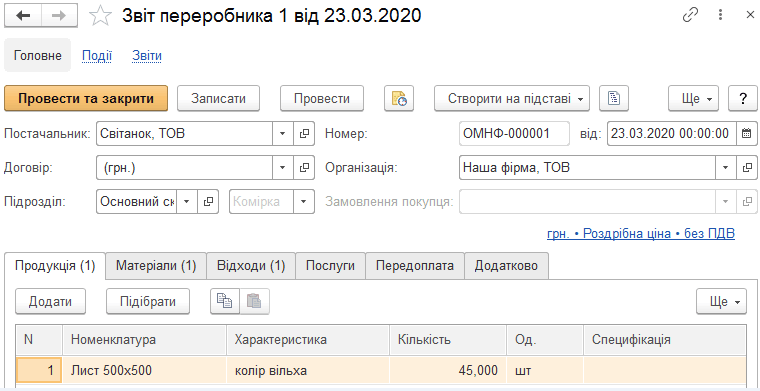Open the calendar picker for date field
The height and width of the screenshot is (391, 760).
(747, 133)
